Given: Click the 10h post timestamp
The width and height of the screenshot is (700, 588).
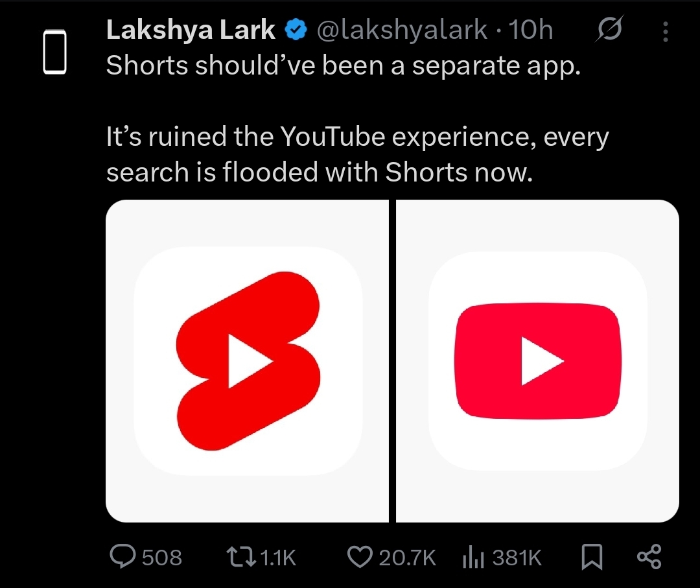Looking at the screenshot, I should pos(531,30).
